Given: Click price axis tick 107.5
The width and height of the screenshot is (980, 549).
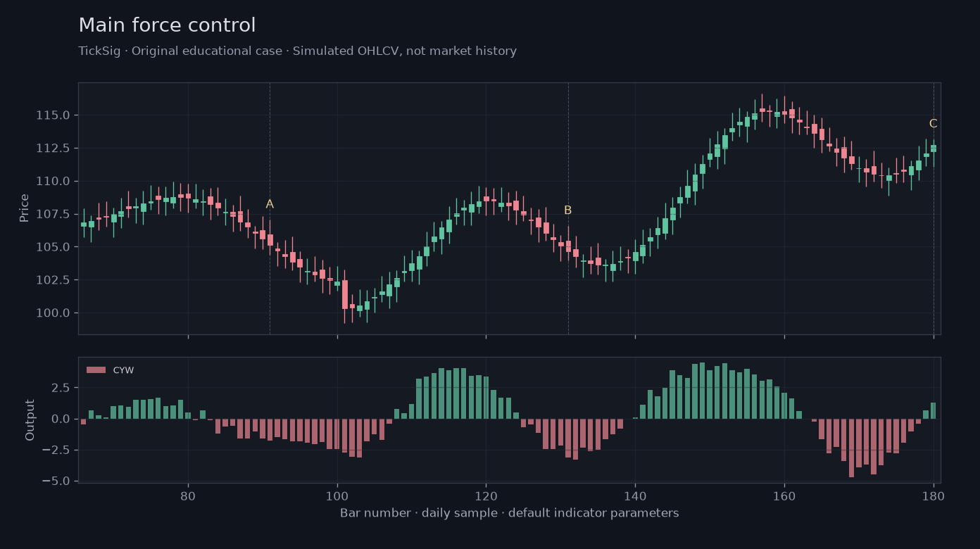Looking at the screenshot, I should click(x=53, y=214).
